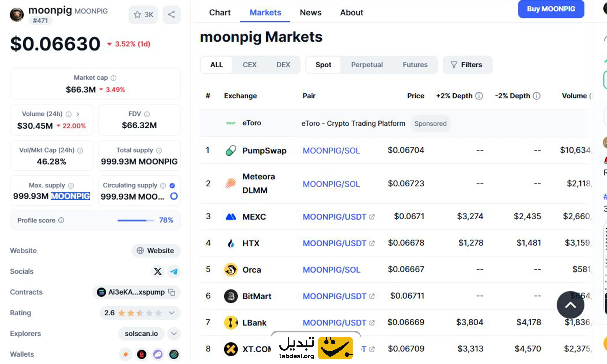
Task: Expand the Rating dropdown chevron
Action: 172,313
